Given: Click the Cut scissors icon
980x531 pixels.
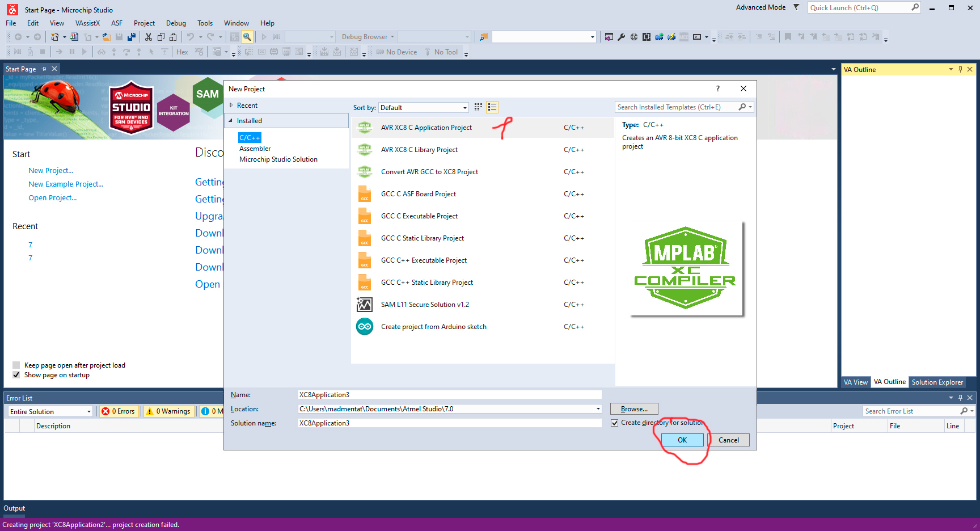Looking at the screenshot, I should (149, 37).
